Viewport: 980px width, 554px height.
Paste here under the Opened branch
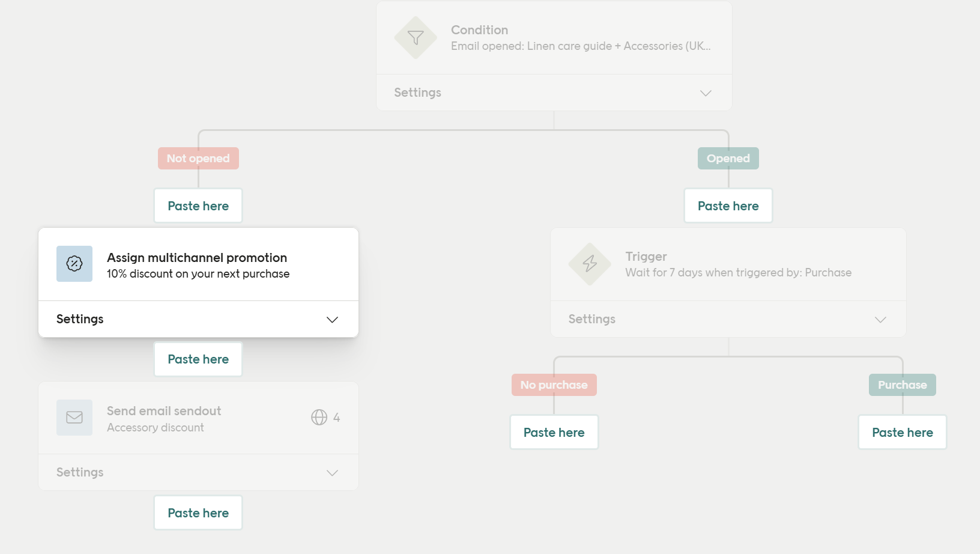[x=728, y=206]
